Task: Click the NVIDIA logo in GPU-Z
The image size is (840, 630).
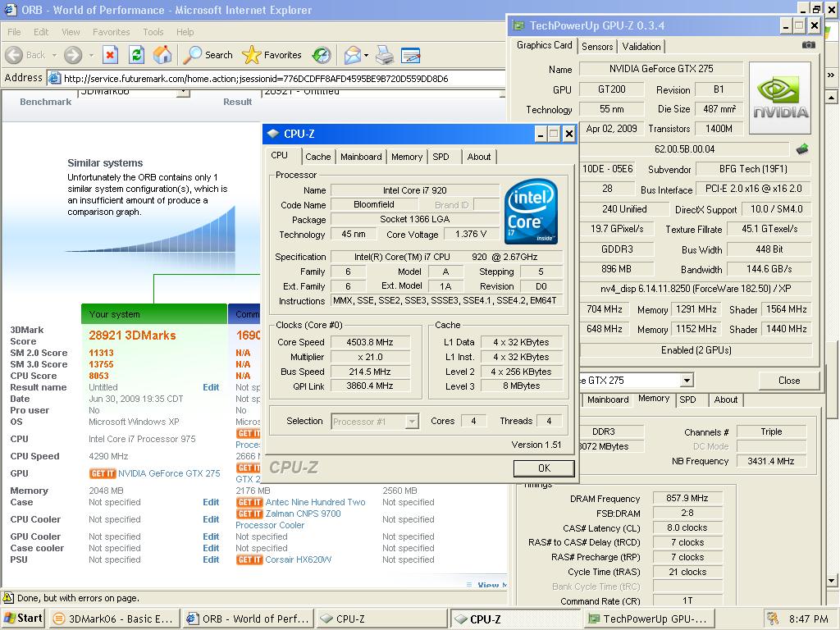Action: pyautogui.click(x=780, y=98)
